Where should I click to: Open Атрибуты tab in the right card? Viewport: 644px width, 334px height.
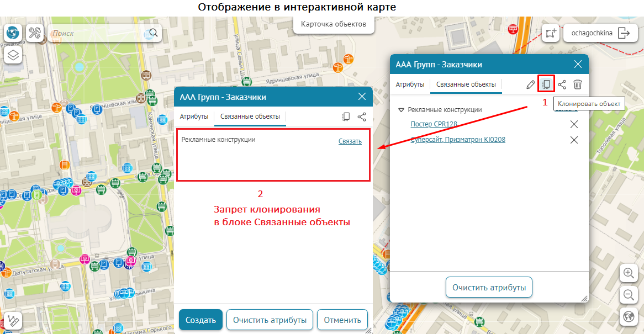pyautogui.click(x=410, y=84)
